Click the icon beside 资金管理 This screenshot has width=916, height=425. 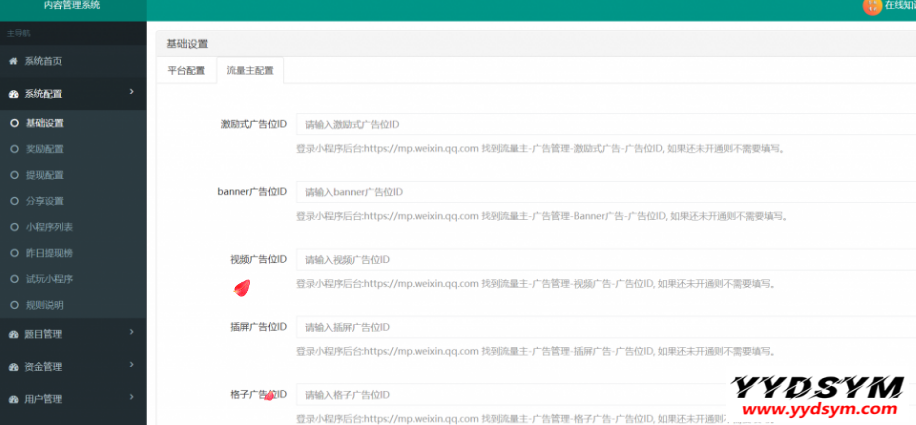pyautogui.click(x=13, y=367)
